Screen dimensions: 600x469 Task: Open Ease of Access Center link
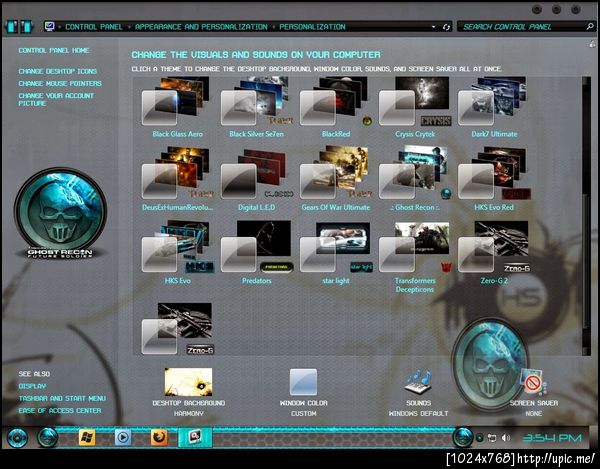coord(60,411)
